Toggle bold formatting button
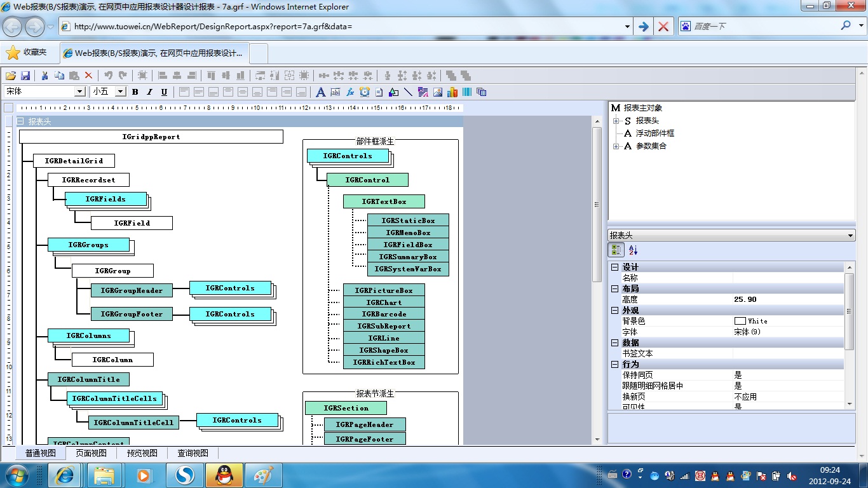 pyautogui.click(x=135, y=92)
